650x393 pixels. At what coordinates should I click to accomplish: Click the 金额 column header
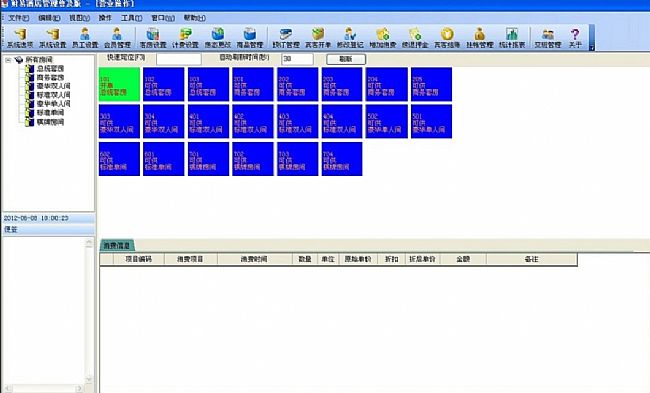point(463,259)
